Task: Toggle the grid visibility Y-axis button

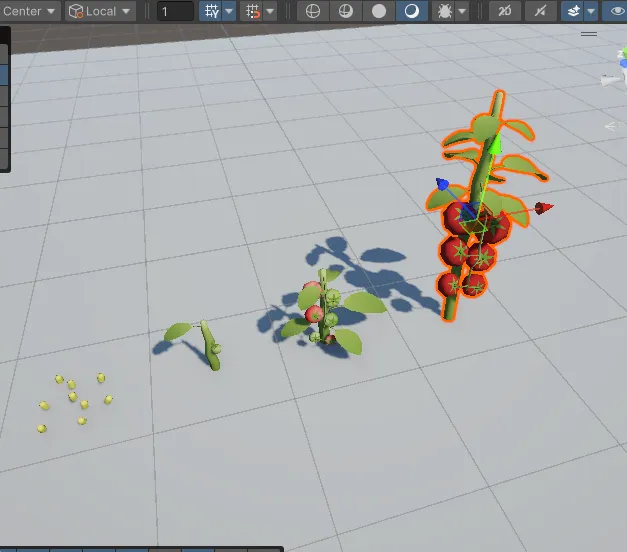Action: click(212, 11)
